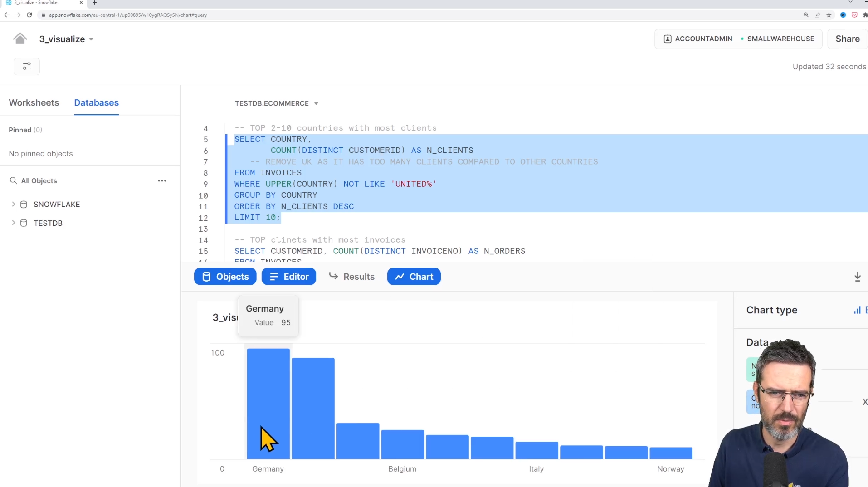This screenshot has height=487, width=868.
Task: Expand the SNOWFLAKE database
Action: coord(13,204)
